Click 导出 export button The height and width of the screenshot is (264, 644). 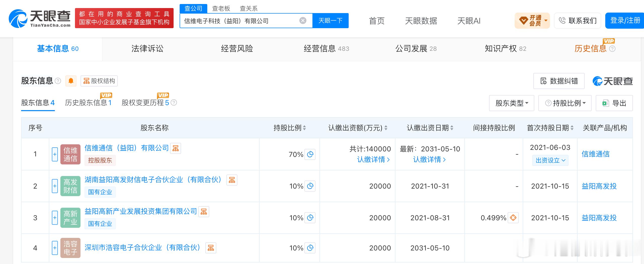point(614,103)
